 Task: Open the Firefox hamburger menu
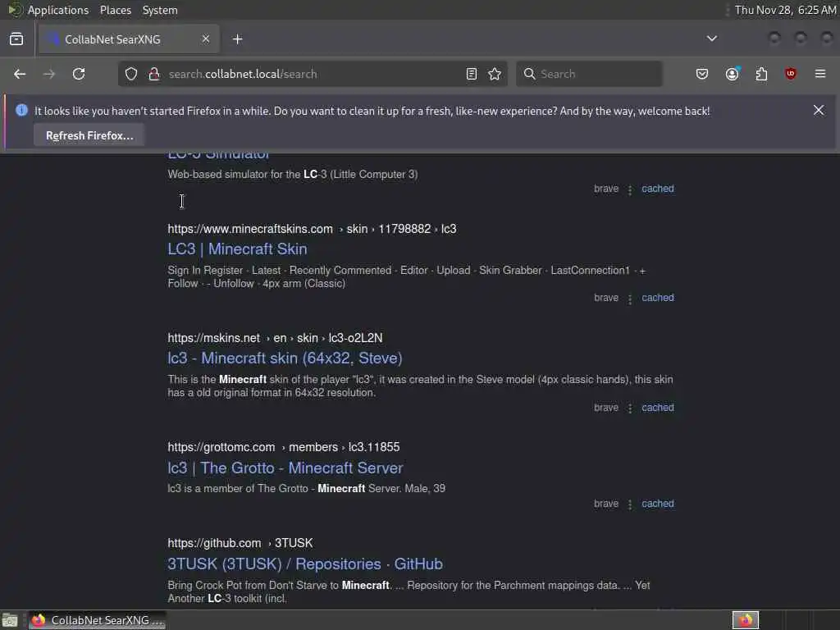point(820,74)
